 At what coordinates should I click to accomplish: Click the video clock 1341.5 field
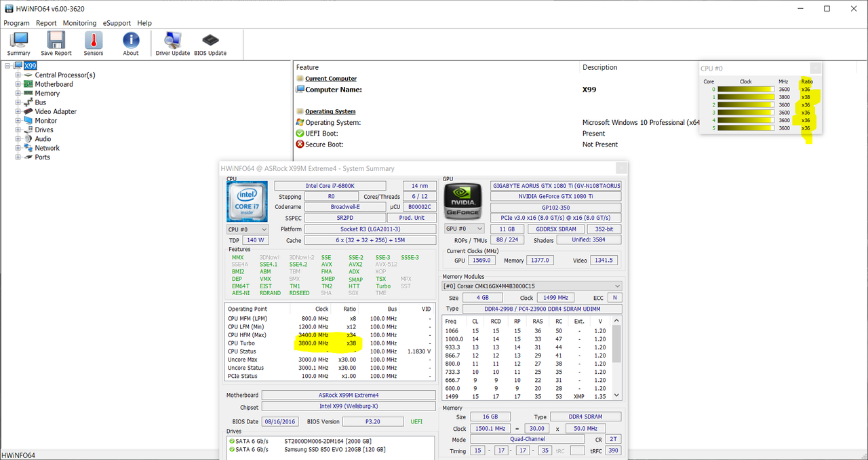(x=604, y=261)
